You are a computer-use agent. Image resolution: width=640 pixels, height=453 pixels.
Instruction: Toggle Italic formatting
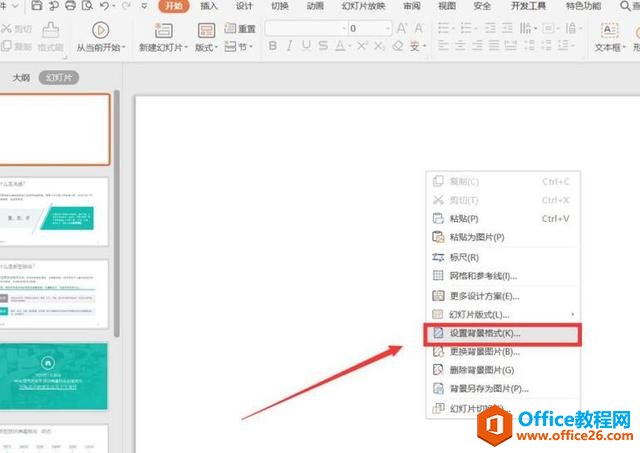tap(289, 46)
